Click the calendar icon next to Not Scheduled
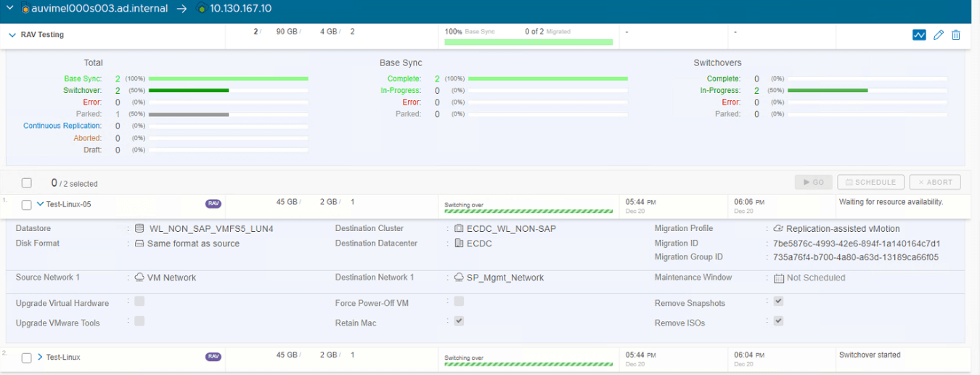 (x=779, y=278)
